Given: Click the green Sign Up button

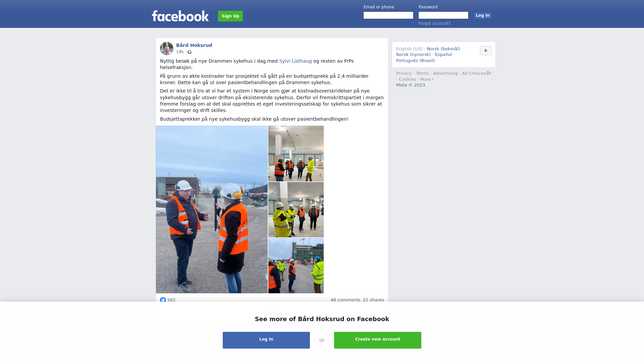Looking at the screenshot, I should [230, 16].
